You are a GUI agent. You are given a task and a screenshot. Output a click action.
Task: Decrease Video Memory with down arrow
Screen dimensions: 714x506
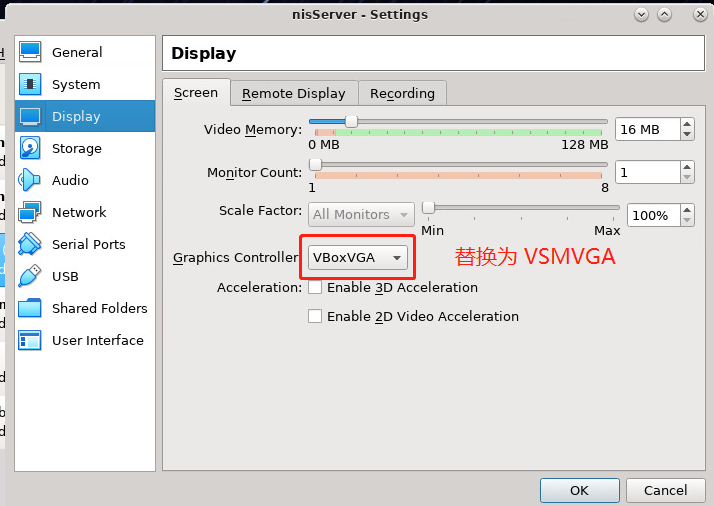[x=687, y=134]
